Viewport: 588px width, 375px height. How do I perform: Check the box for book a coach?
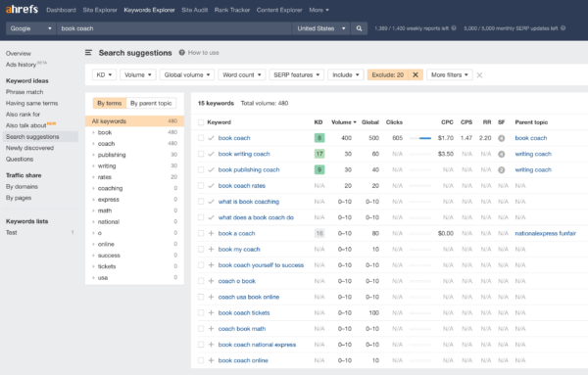pos(201,233)
